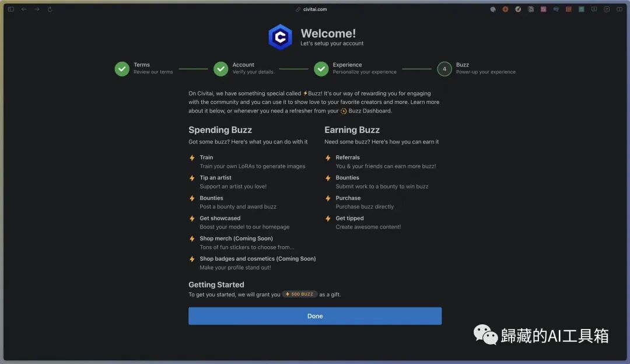Click the Spending Buzz heading
This screenshot has width=630, height=364.
click(x=220, y=129)
